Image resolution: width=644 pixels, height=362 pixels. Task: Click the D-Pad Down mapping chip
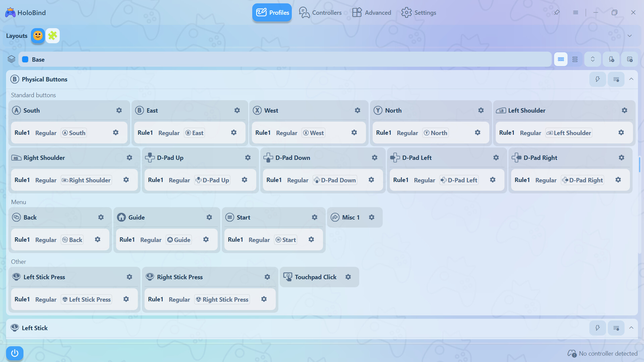pos(335,180)
